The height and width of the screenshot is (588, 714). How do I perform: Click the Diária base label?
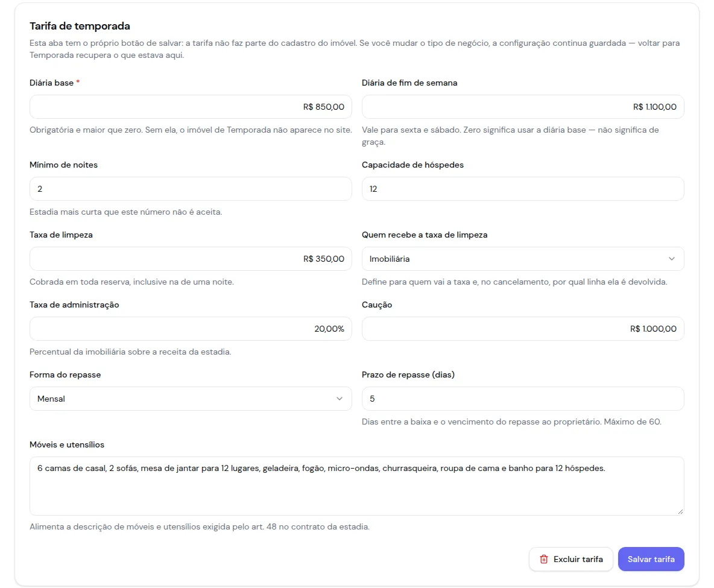(51, 83)
